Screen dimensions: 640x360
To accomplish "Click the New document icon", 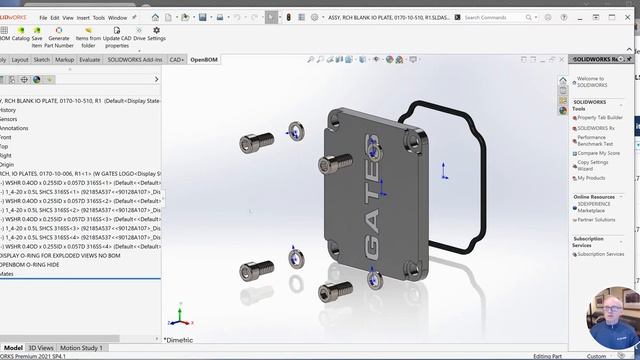I will 168,18.
